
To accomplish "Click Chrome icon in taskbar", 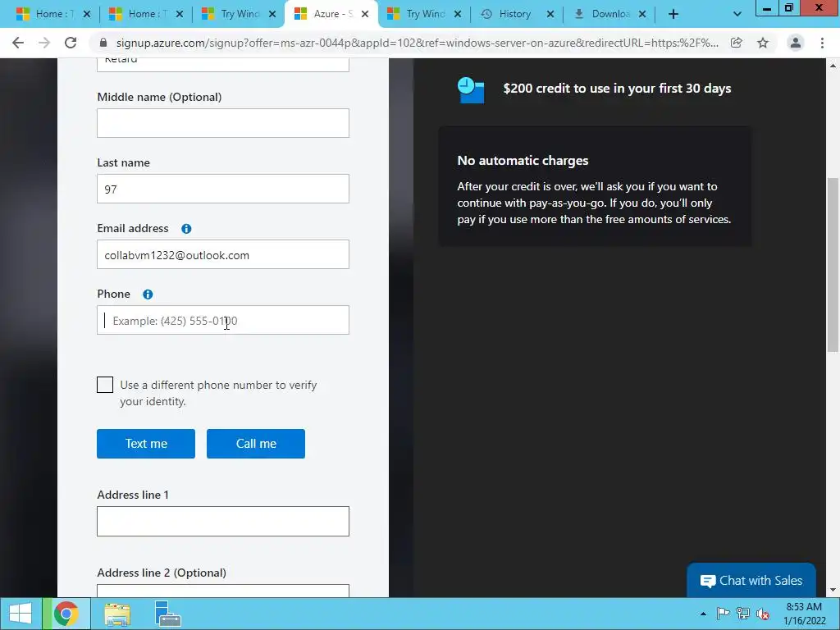I will click(66, 614).
